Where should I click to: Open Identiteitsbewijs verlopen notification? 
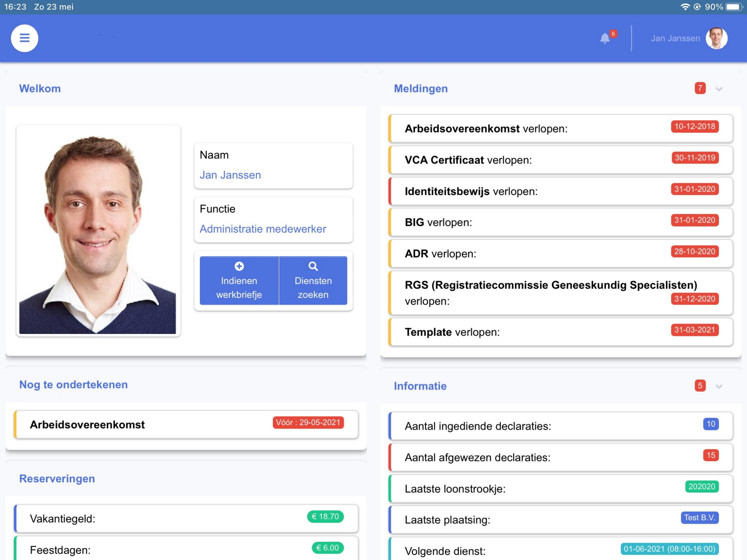coord(561,191)
